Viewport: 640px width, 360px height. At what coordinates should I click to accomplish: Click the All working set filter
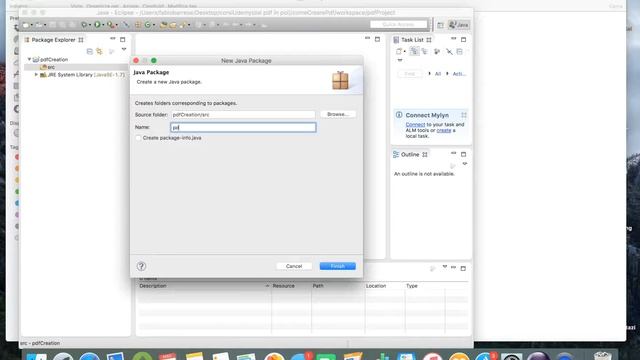coord(438,74)
